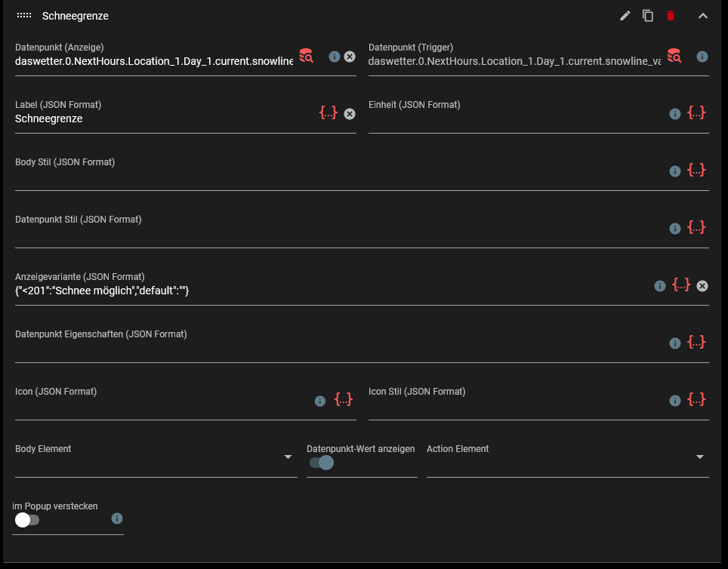
Task: Open object browser for Datenpunkt (Trigger)
Action: point(674,56)
